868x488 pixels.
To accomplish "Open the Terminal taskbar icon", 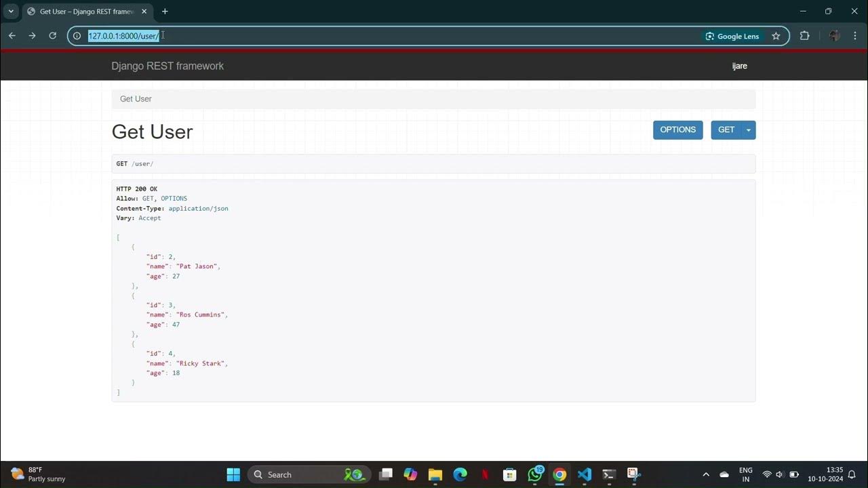I will point(609,474).
